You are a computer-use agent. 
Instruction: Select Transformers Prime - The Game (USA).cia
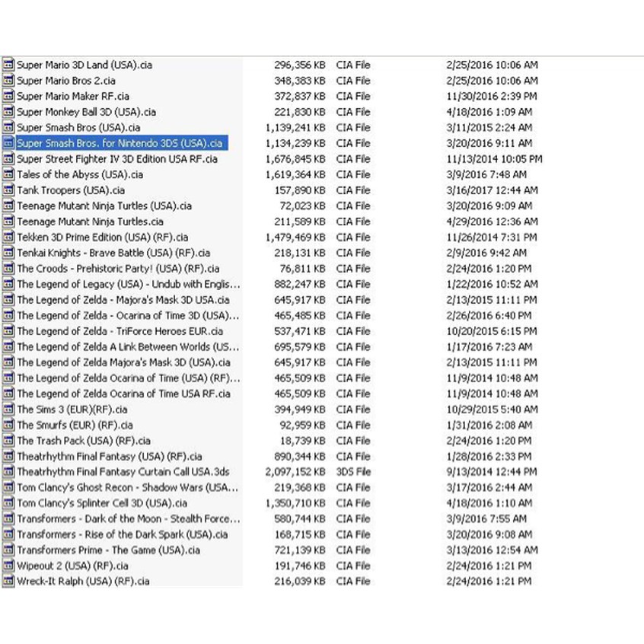108,550
